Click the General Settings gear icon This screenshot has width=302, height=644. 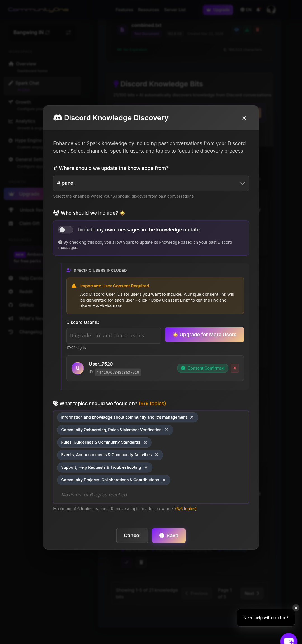point(11,159)
